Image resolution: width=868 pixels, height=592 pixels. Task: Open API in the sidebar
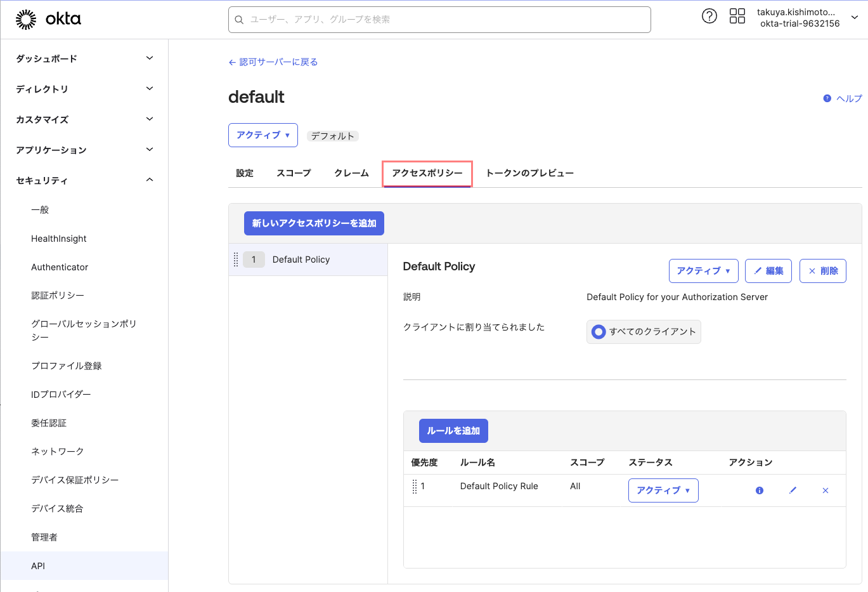click(84, 566)
